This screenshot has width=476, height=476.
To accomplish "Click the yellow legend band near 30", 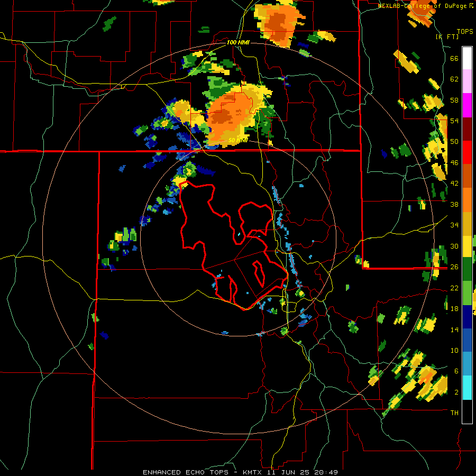I will coord(467,246).
